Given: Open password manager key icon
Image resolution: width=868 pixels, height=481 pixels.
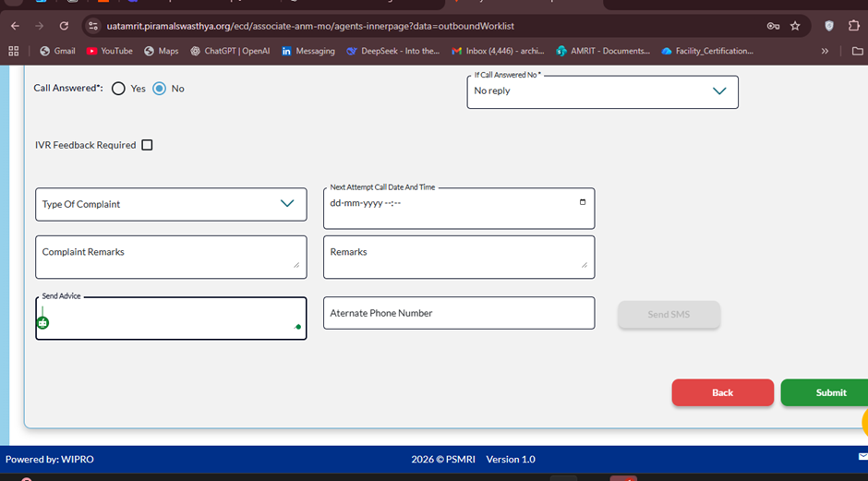Looking at the screenshot, I should 773,26.
